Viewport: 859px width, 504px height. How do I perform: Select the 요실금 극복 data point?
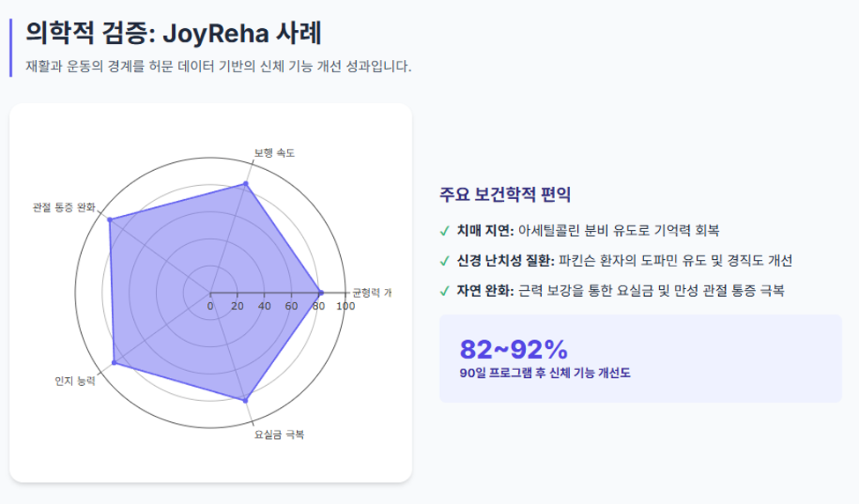(246, 400)
